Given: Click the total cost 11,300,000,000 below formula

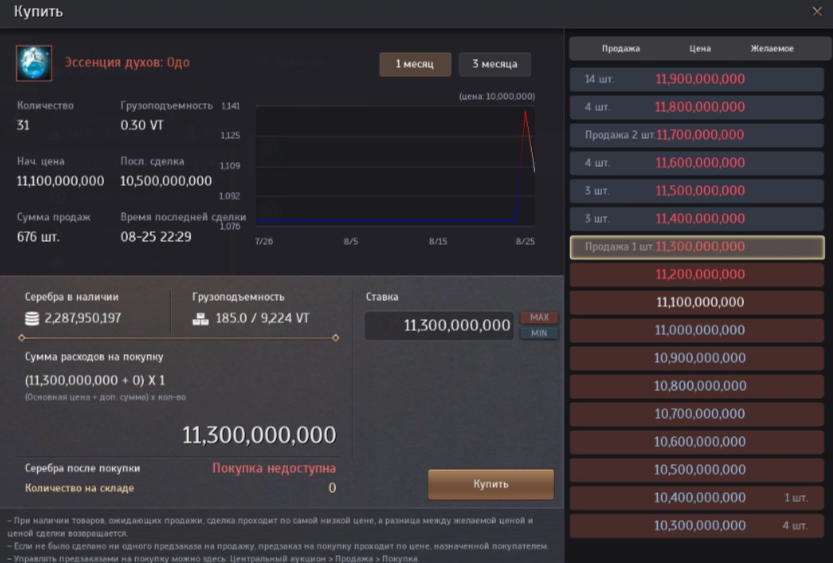Looking at the screenshot, I should point(259,435).
